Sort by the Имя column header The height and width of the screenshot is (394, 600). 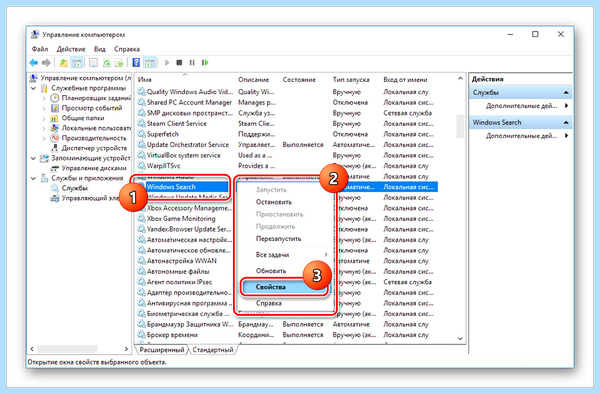(145, 80)
